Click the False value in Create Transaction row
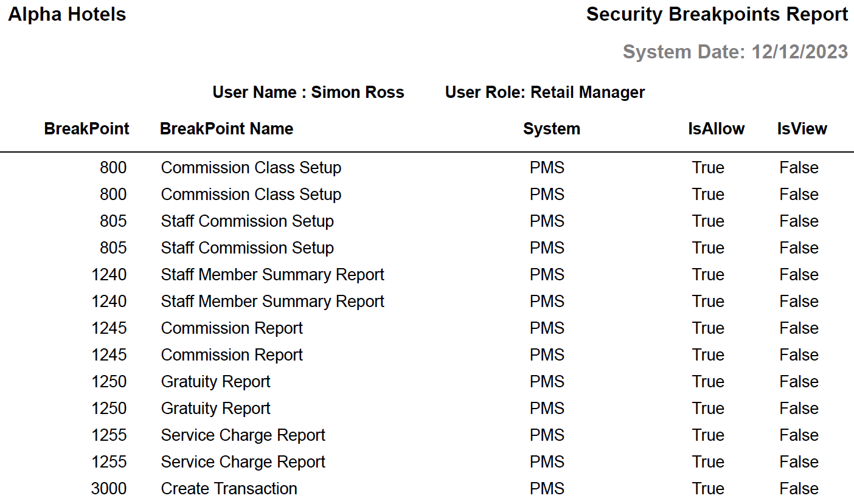Viewport: 854px width, 504px height. pos(799,489)
